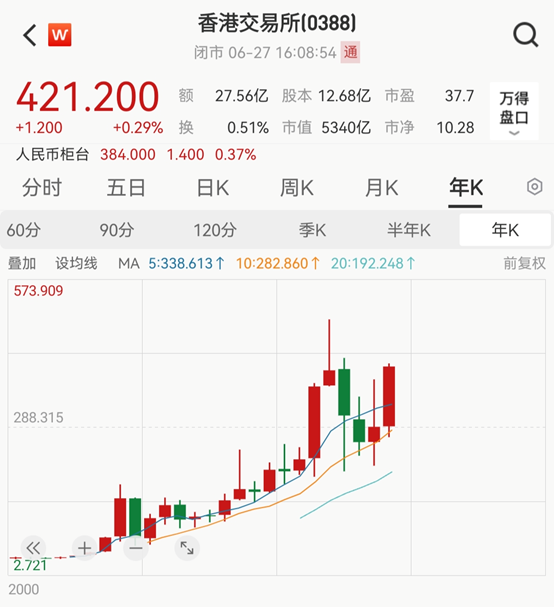This screenshot has width=554, height=607.
Task: Zoom out chart with minus button
Action: [x=136, y=548]
